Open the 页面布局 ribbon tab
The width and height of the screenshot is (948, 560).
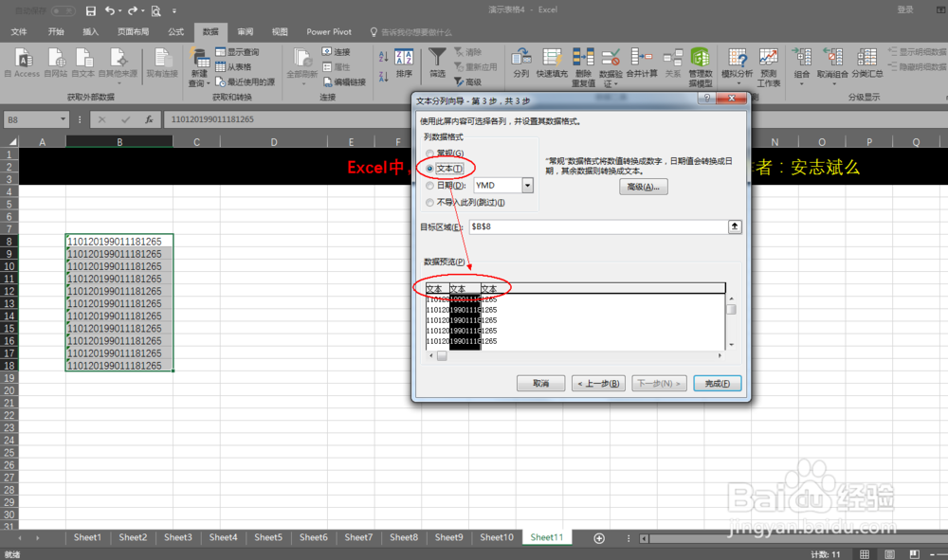133,32
